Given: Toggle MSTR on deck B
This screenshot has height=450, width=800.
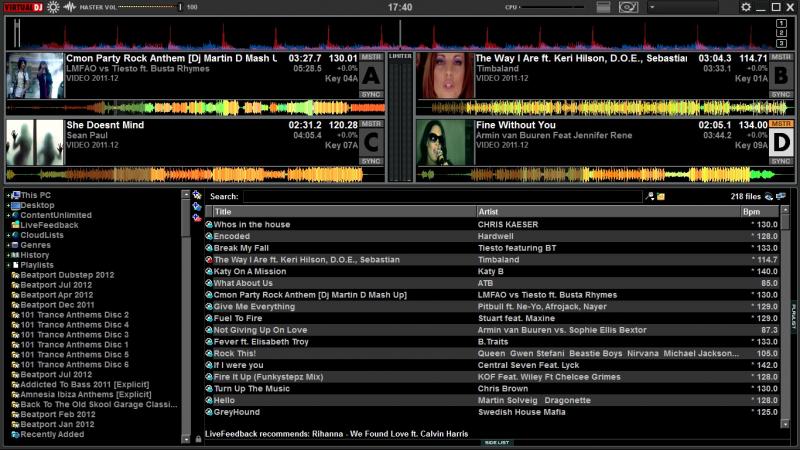Looking at the screenshot, I should [781, 57].
